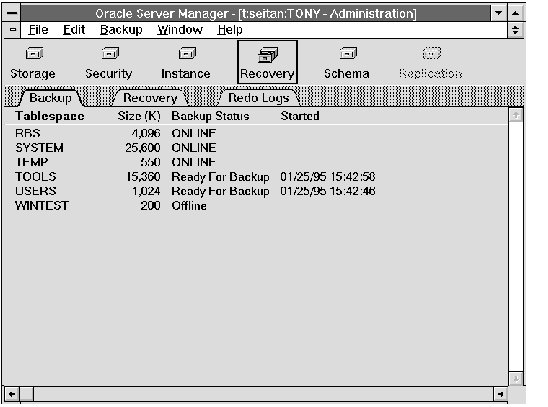Image resolution: width=548 pixels, height=407 pixels.
Task: Click TOOLS Ready For Backup status
Action: pyautogui.click(x=220, y=177)
